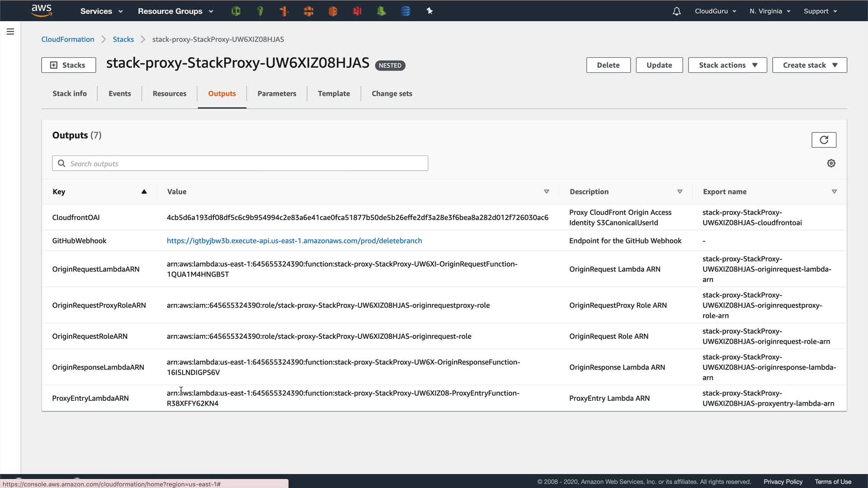Open the hamburger navigation menu
This screenshot has height=488, width=868.
pos(10,32)
